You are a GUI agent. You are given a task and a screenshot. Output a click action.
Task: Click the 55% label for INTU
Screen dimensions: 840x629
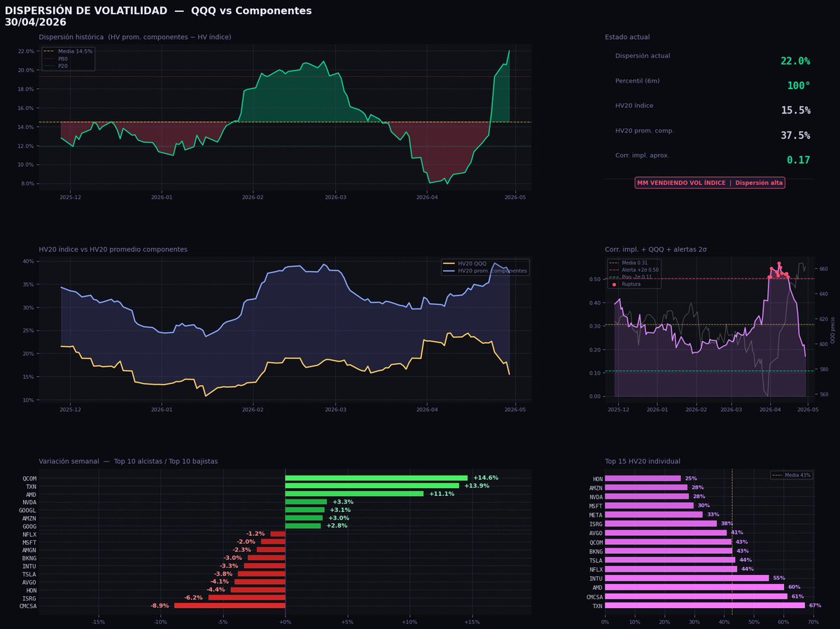(779, 578)
